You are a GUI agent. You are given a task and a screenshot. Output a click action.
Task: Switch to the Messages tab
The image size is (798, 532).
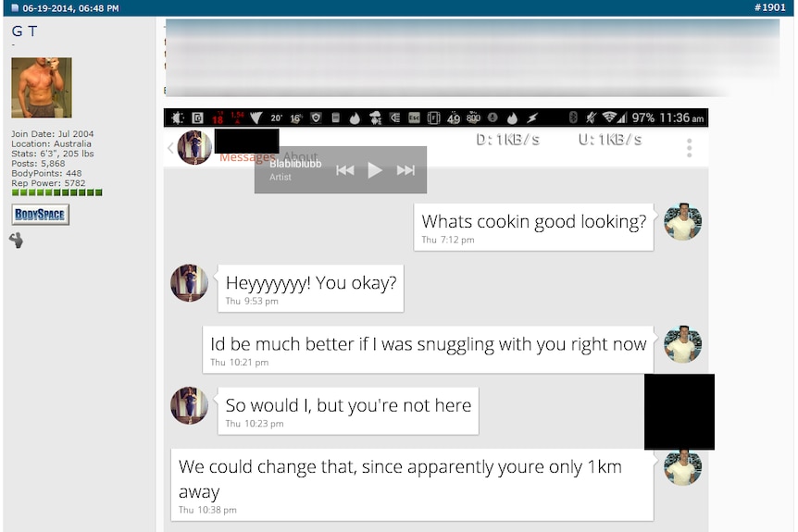coord(247,157)
